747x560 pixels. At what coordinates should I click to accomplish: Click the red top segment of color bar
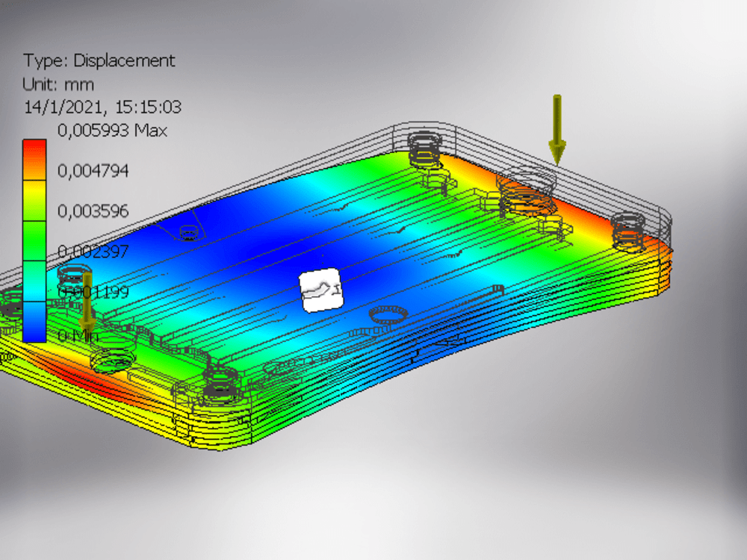click(x=34, y=160)
